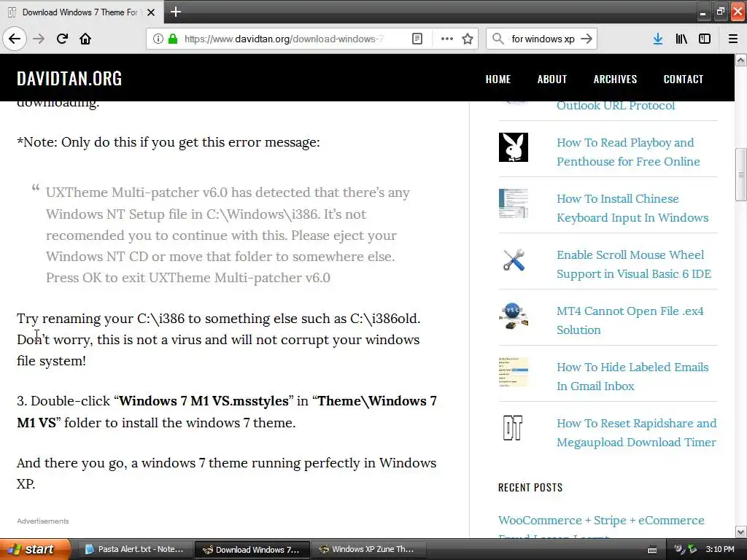Click the 'Advertisements' label

point(43,521)
